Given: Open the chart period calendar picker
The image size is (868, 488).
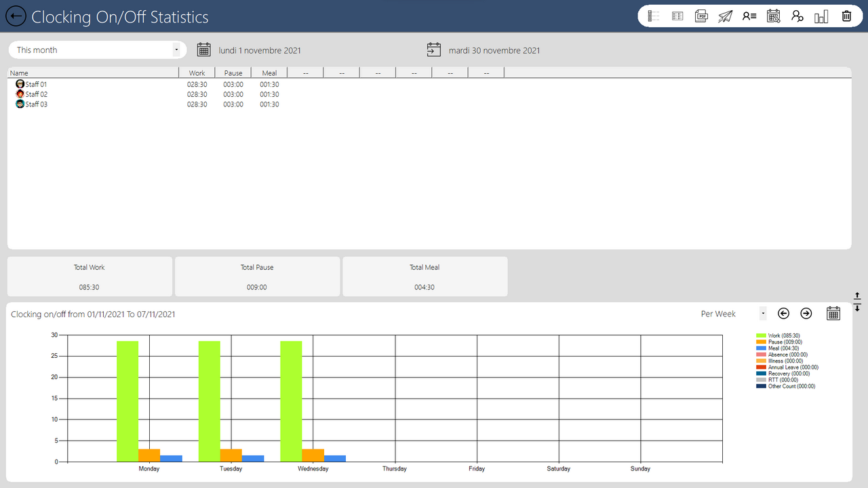Looking at the screenshot, I should point(833,313).
